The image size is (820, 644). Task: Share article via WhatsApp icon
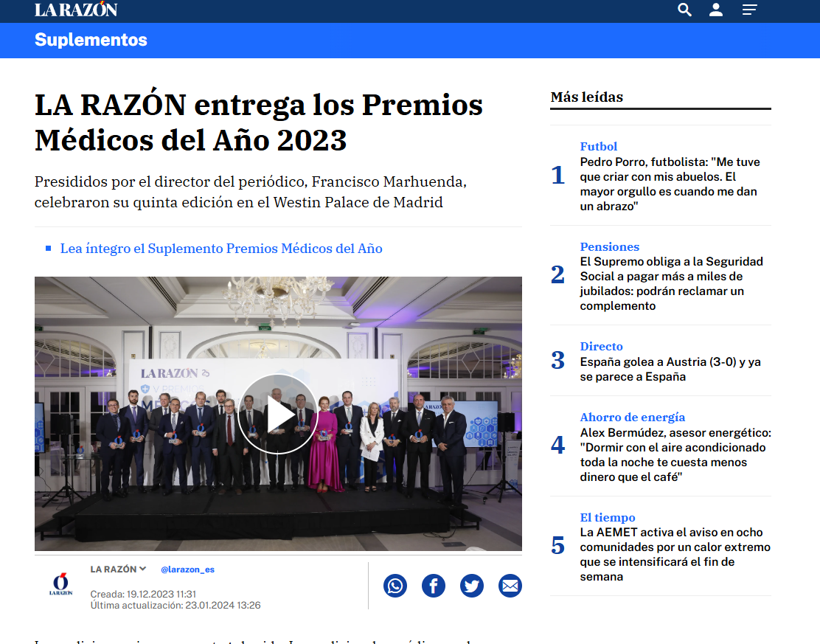tap(395, 586)
